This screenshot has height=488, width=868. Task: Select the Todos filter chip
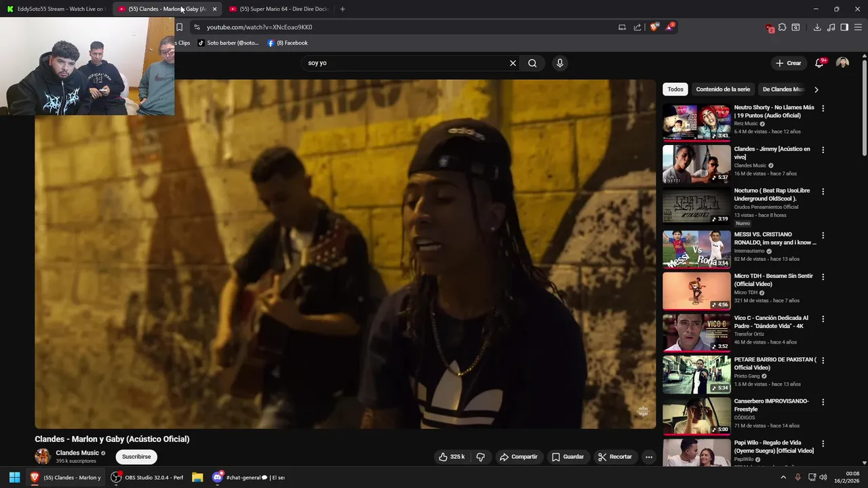coord(675,89)
